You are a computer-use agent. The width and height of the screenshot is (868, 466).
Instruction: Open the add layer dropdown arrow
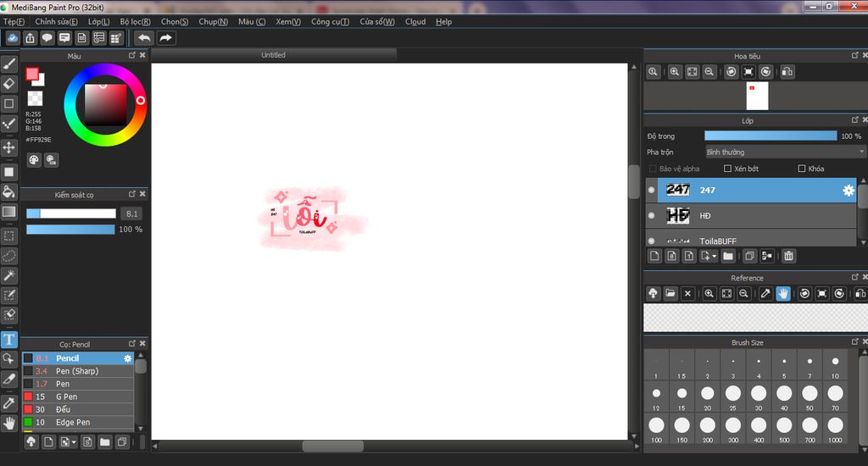[x=714, y=256]
